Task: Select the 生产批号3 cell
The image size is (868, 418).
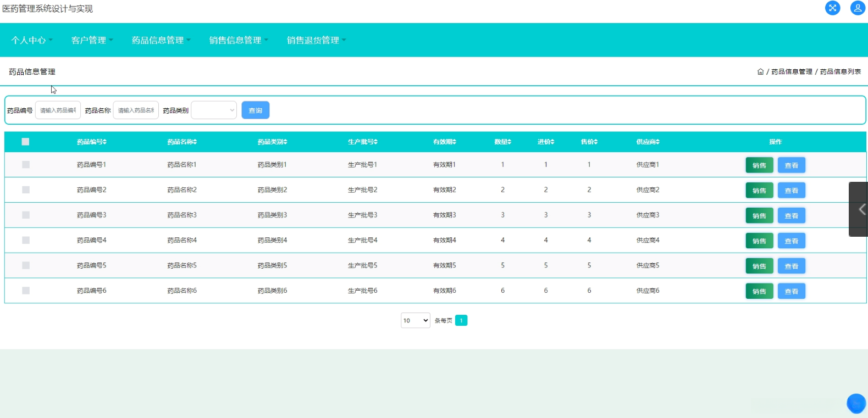Action: point(362,215)
